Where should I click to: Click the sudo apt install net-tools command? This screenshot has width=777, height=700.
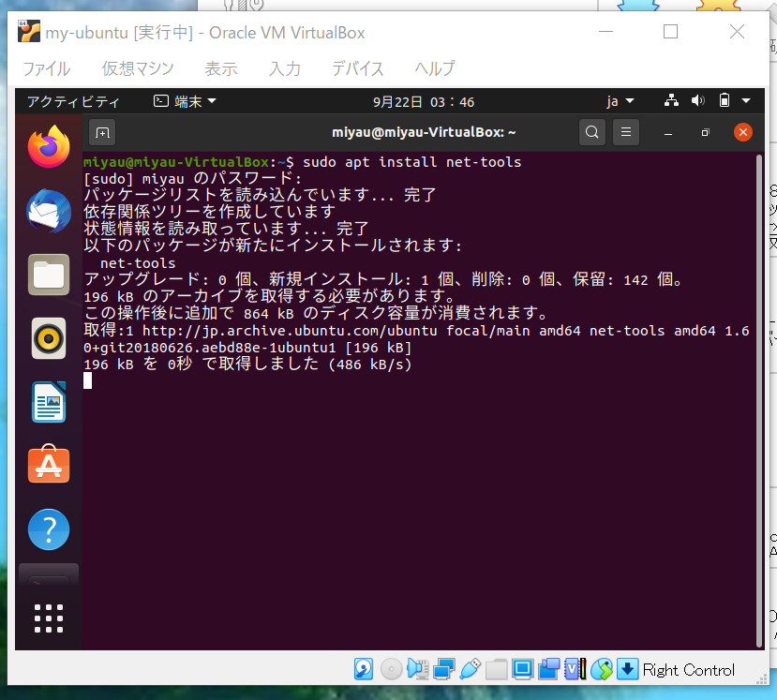(411, 162)
